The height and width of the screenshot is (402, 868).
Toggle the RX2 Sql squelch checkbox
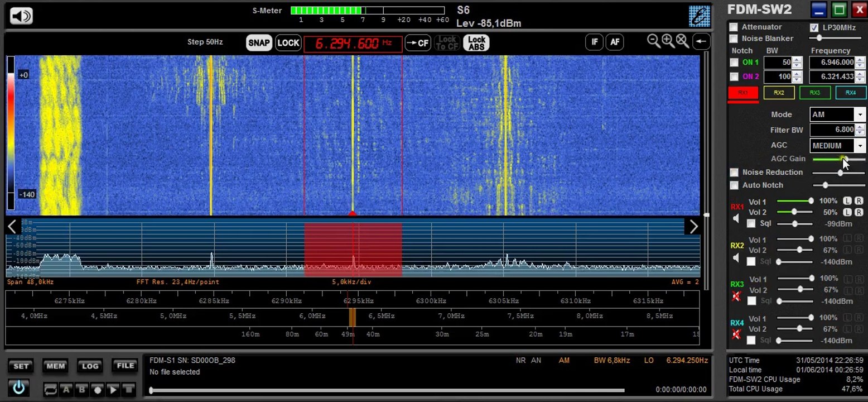tap(751, 261)
